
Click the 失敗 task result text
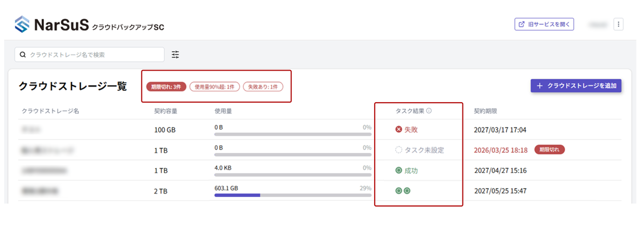pyautogui.click(x=411, y=130)
